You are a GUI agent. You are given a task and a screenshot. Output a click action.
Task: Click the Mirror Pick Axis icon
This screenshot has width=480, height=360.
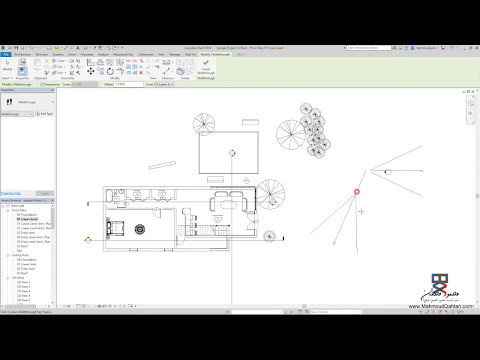coord(110,62)
